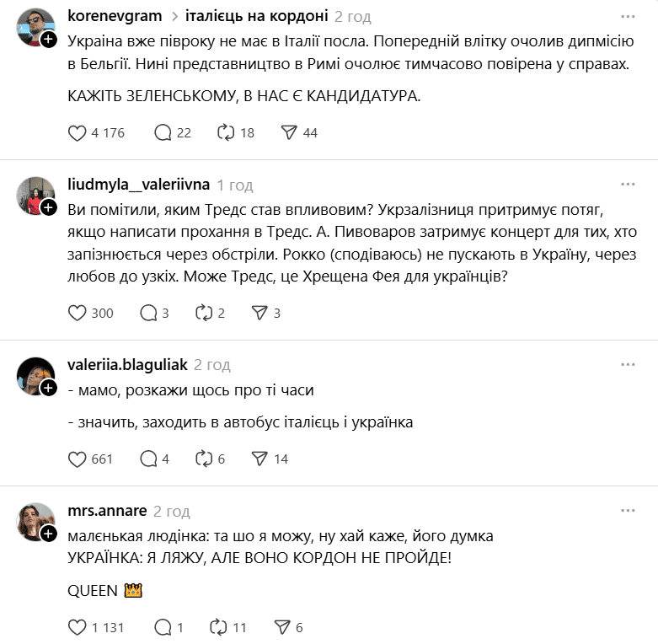Repost the korenevgram thread

[x=226, y=132]
